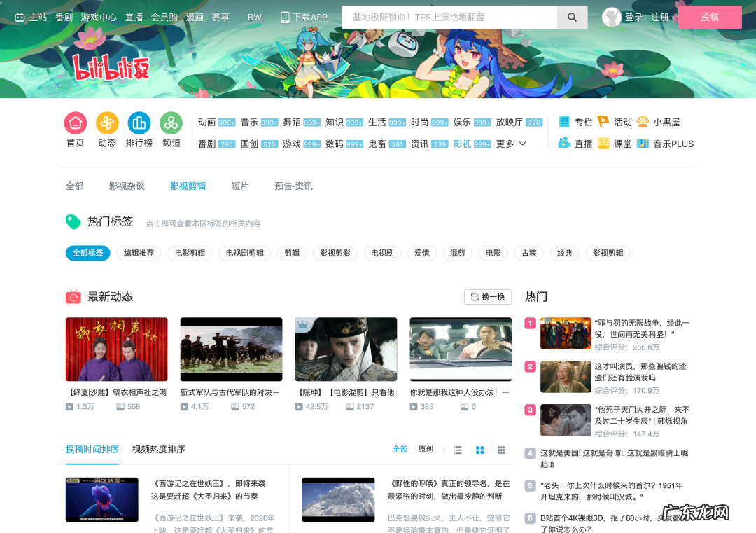Open 排行榜 via its ranking icon
The width and height of the screenshot is (756, 533).
point(139,123)
